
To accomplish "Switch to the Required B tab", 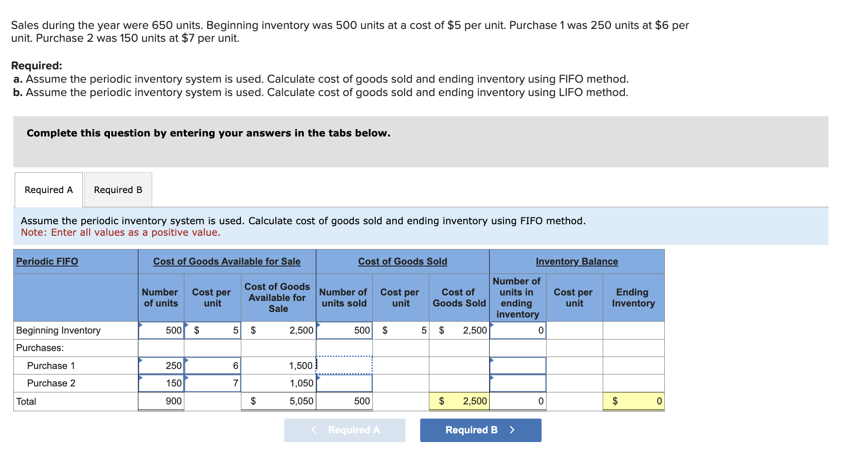I will [x=117, y=189].
